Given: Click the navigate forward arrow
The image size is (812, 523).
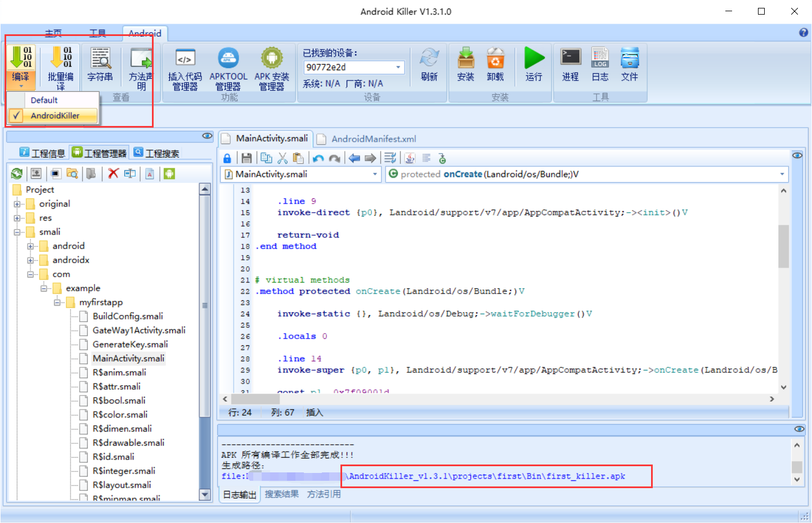Looking at the screenshot, I should (370, 159).
